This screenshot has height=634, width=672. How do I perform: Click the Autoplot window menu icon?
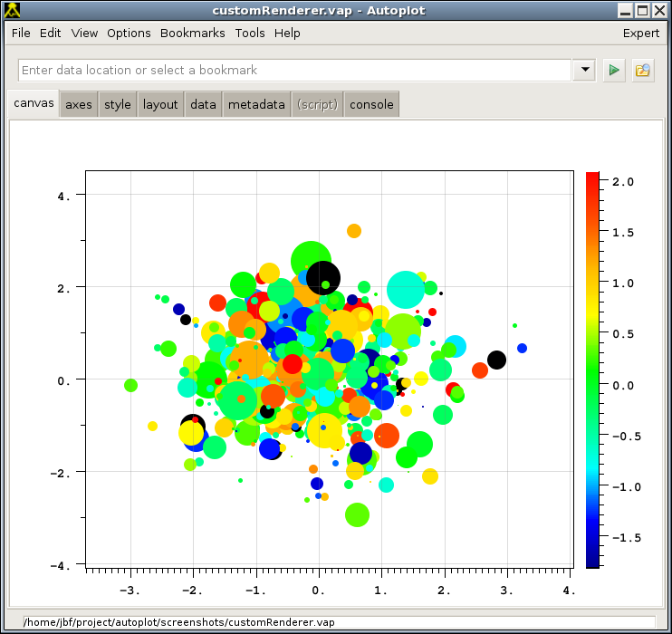click(13, 11)
